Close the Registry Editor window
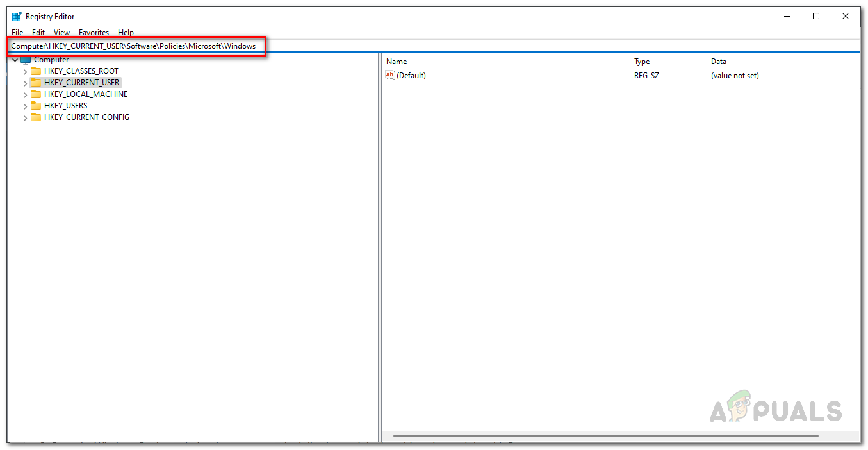868x450 pixels. coord(846,17)
